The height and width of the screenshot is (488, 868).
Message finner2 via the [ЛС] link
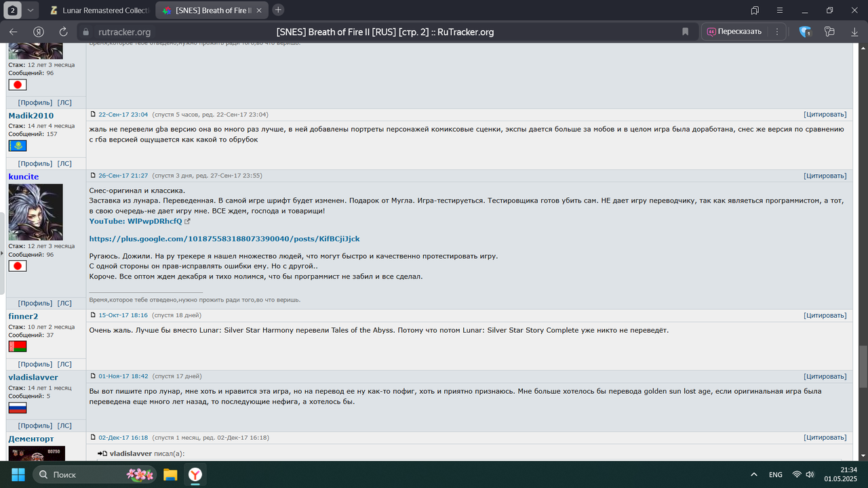(x=64, y=364)
